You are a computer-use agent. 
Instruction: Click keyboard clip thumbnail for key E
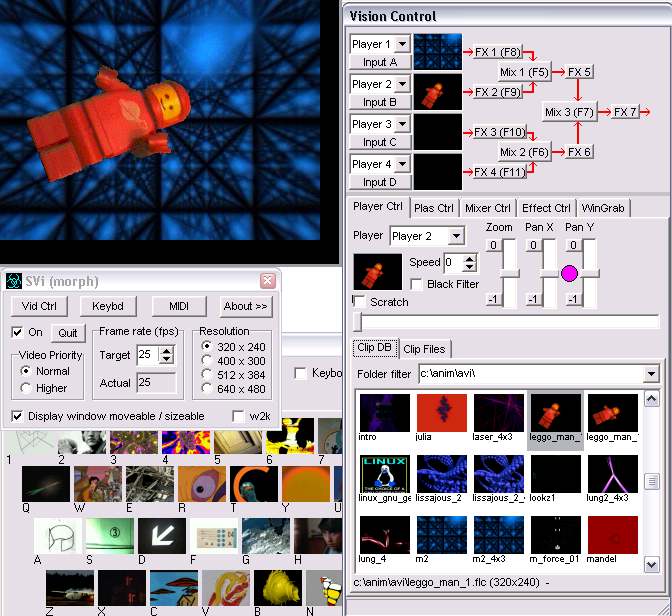[x=150, y=484]
